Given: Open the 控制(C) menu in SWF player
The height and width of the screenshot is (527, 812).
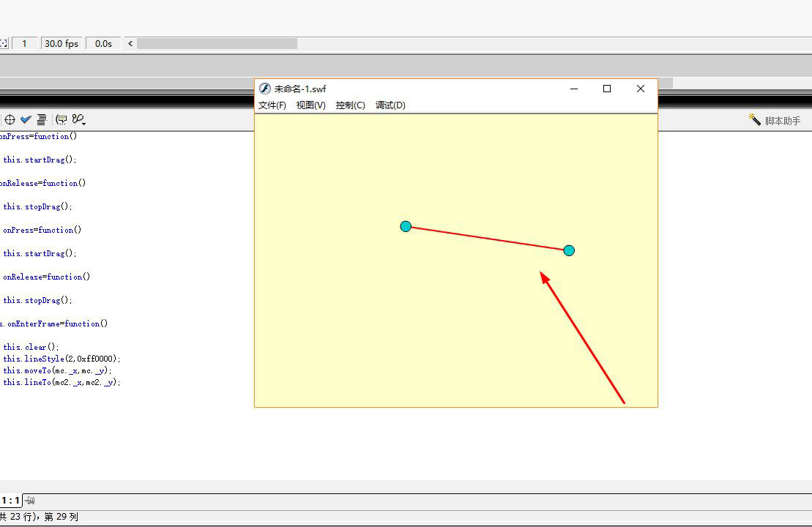Looking at the screenshot, I should click(x=350, y=105).
